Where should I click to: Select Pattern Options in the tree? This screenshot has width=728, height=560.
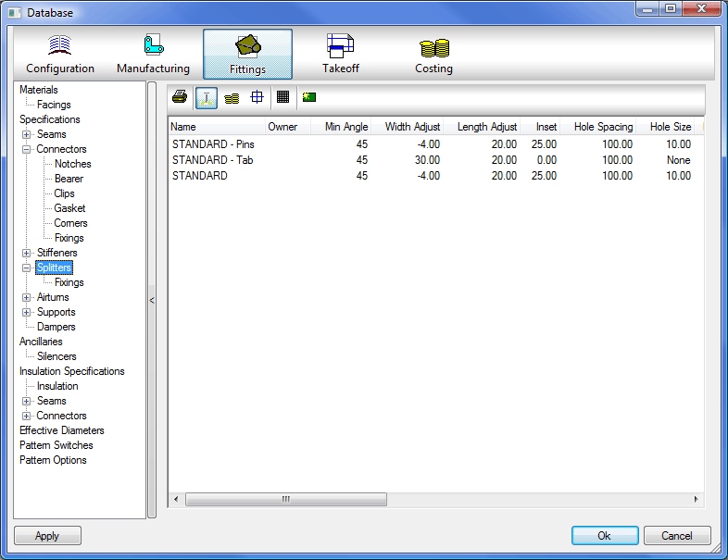pos(53,460)
